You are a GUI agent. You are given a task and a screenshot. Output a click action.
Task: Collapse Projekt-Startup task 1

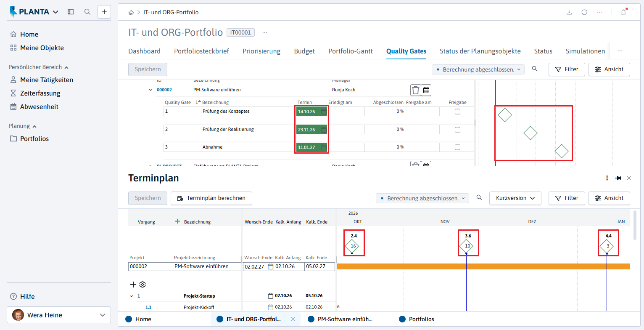point(132,296)
